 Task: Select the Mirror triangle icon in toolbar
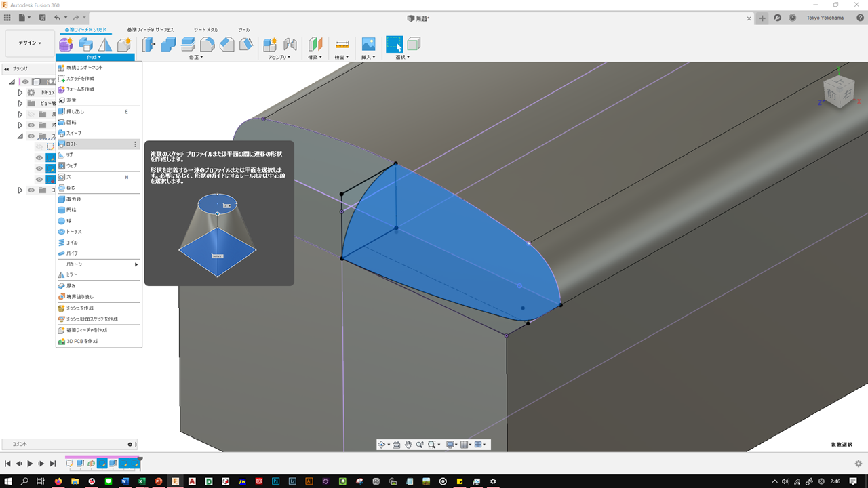pyautogui.click(x=105, y=44)
